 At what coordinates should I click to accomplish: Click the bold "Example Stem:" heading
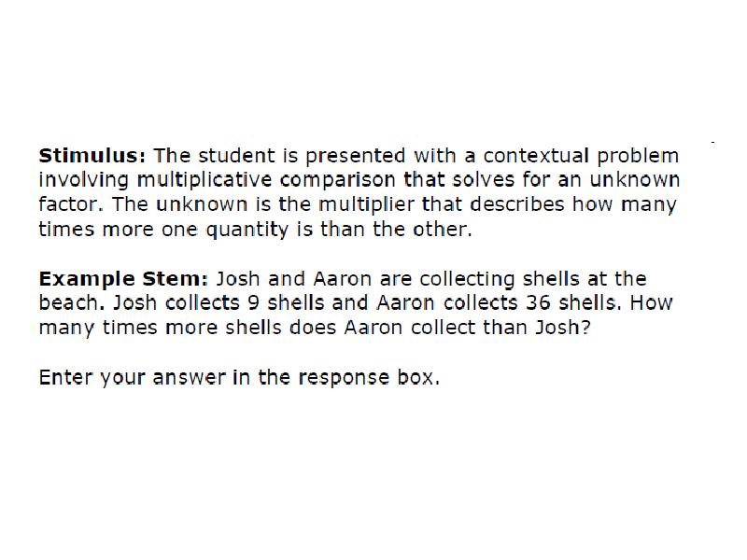(123, 278)
